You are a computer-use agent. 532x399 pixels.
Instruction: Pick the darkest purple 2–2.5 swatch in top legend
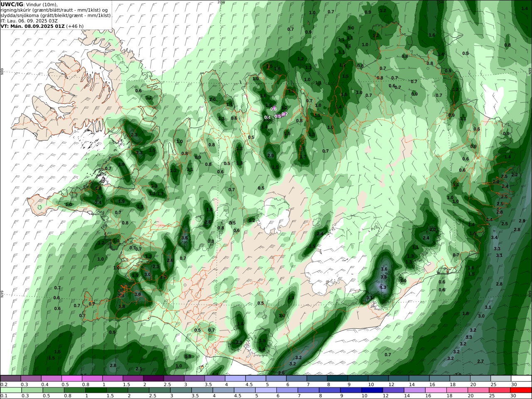coord(153,379)
